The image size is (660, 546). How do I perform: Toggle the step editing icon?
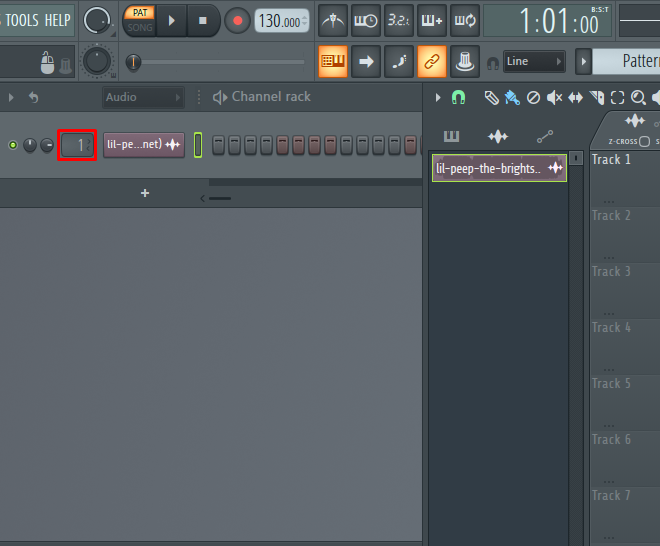click(x=399, y=61)
